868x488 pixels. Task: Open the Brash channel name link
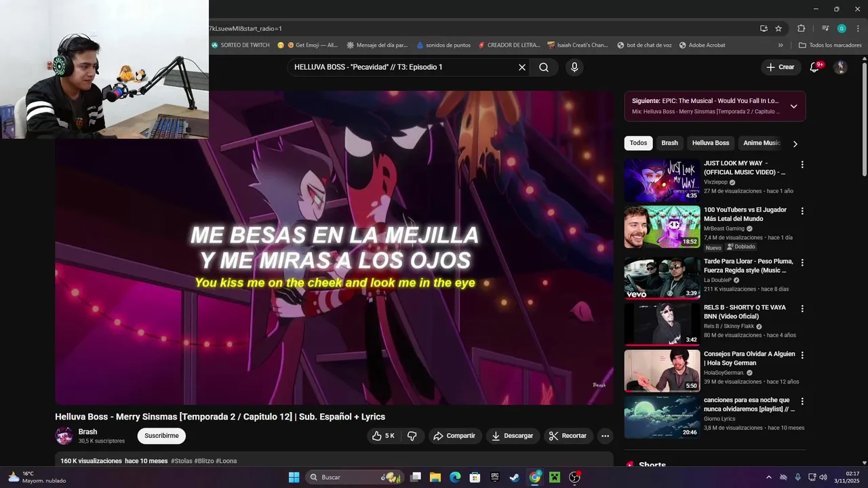[x=87, y=432]
